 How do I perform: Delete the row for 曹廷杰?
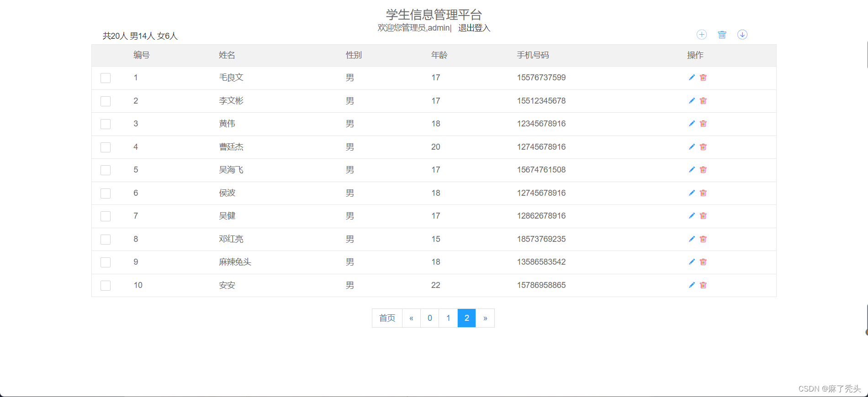click(704, 147)
